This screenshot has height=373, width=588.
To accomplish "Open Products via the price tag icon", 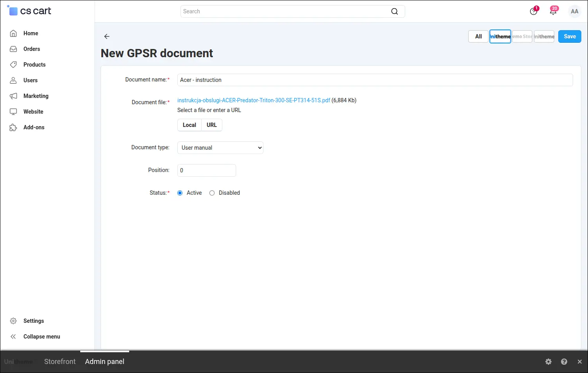I will pos(13,65).
